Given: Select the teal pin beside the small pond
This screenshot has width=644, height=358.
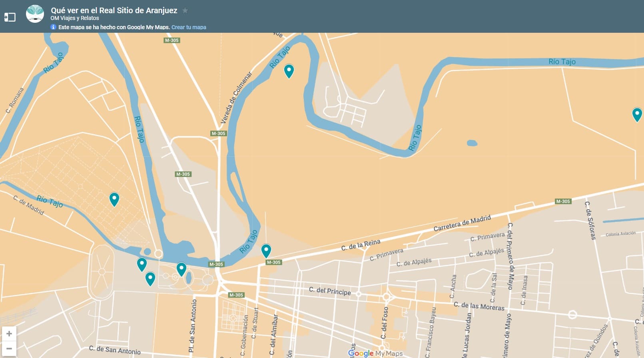Looking at the screenshot, I should (x=181, y=269).
